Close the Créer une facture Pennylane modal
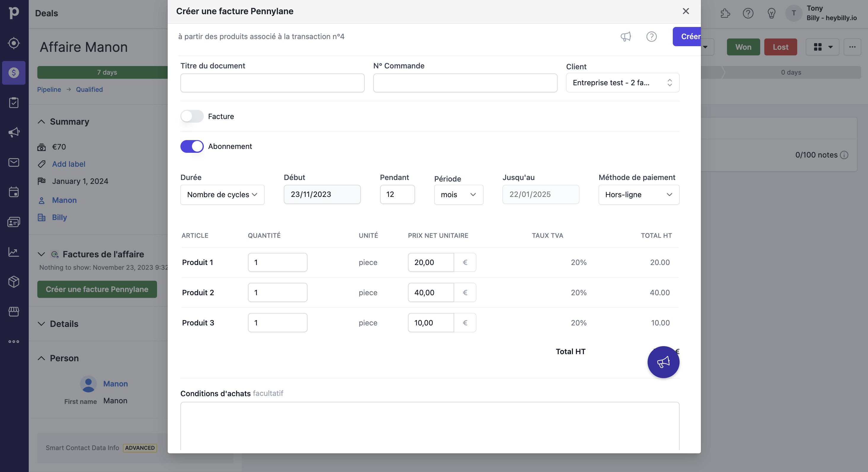 pos(686,11)
